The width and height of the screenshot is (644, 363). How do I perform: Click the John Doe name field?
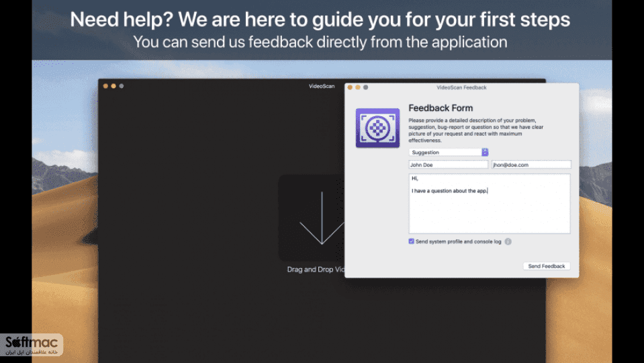(x=449, y=165)
